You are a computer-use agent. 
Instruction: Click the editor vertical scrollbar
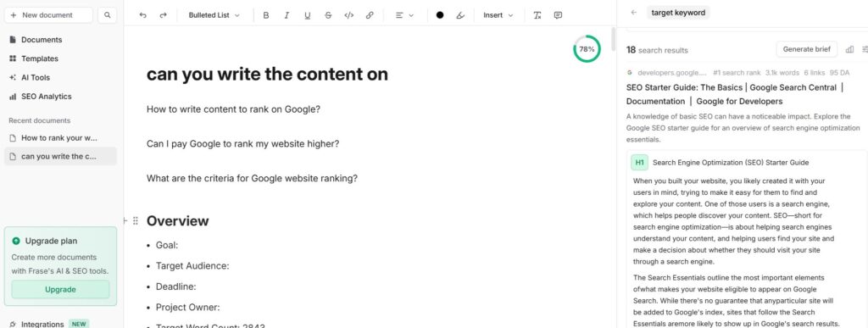(614, 39)
